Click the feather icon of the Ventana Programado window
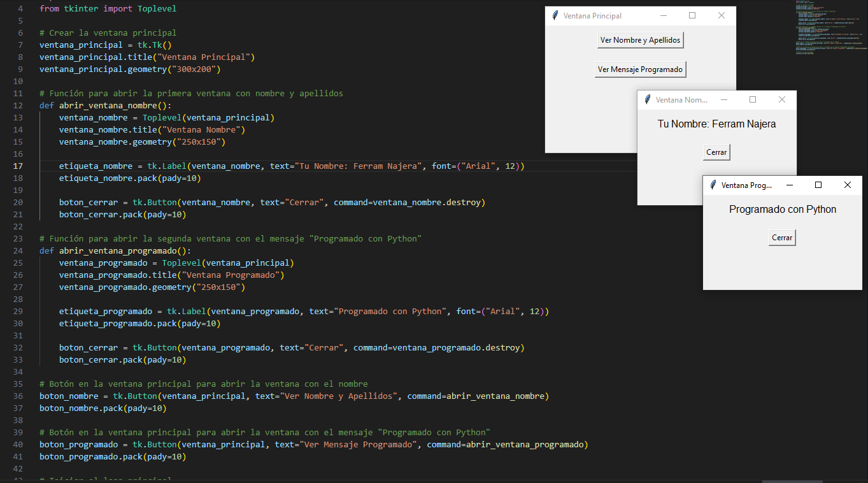The height and width of the screenshot is (483, 868). coord(713,185)
